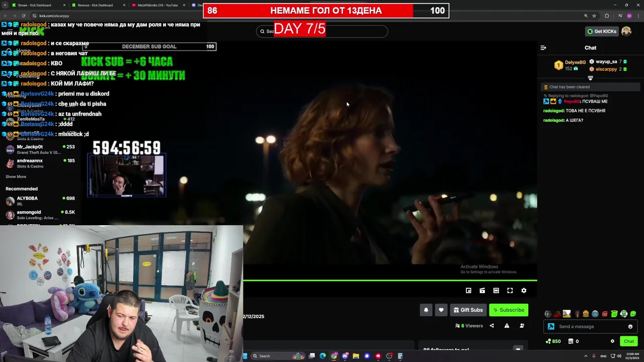This screenshot has width=644, height=362.
Task: Open File Explorer from the taskbar
Action: tap(356, 356)
